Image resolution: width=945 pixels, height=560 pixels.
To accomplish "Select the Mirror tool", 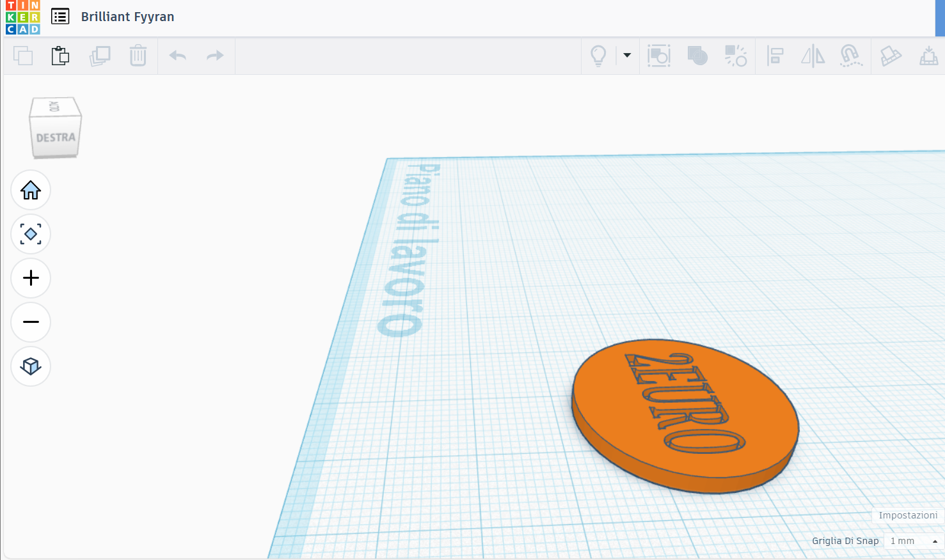I will [x=813, y=56].
